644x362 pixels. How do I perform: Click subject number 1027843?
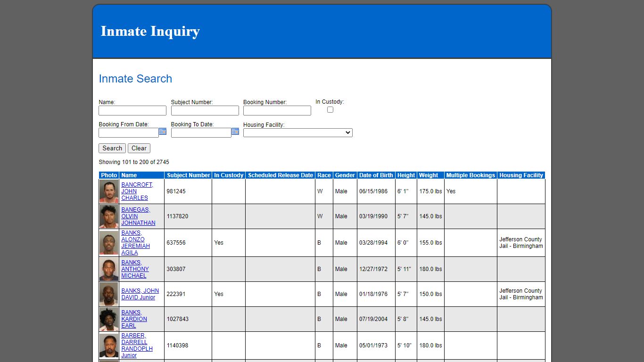tap(177, 319)
